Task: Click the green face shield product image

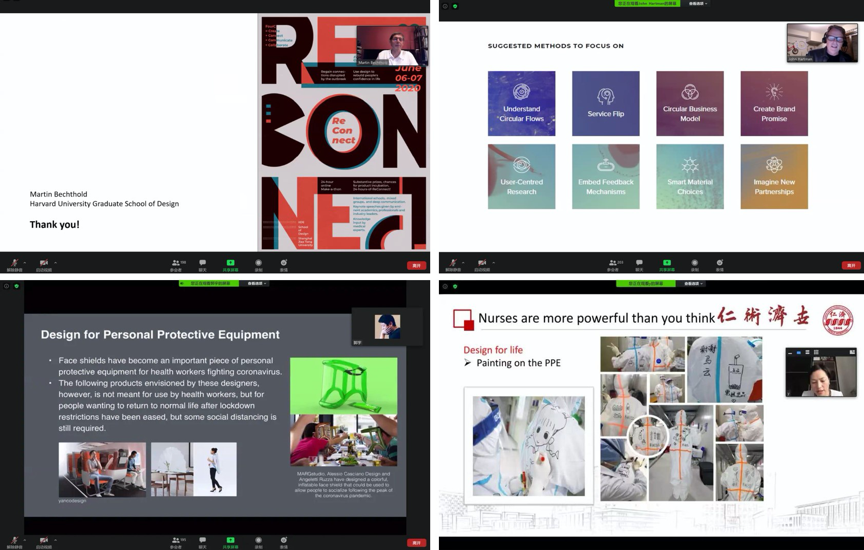Action: coord(343,386)
